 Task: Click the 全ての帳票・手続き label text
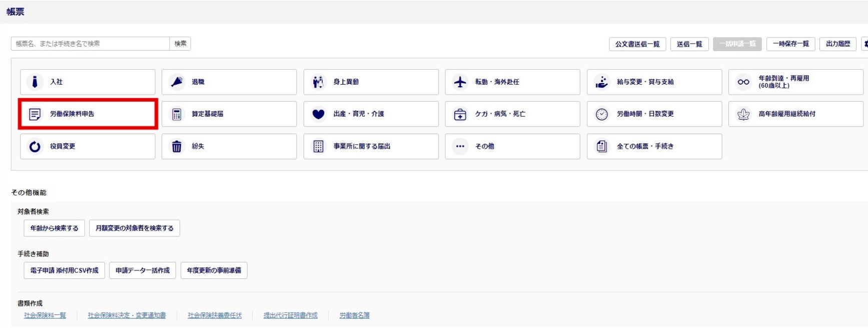(645, 146)
